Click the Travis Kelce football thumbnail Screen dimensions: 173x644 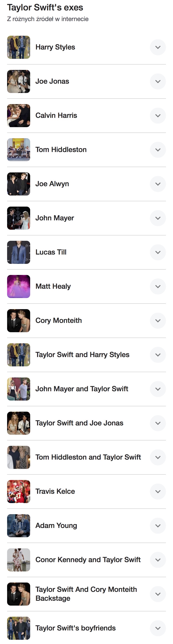pyautogui.click(x=18, y=492)
